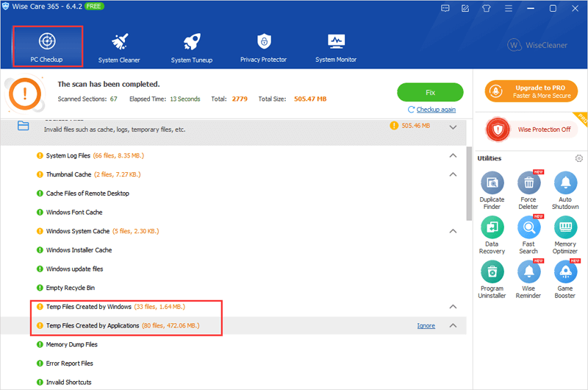Launch Fast Search utility
588x390 pixels.
pos(528,235)
